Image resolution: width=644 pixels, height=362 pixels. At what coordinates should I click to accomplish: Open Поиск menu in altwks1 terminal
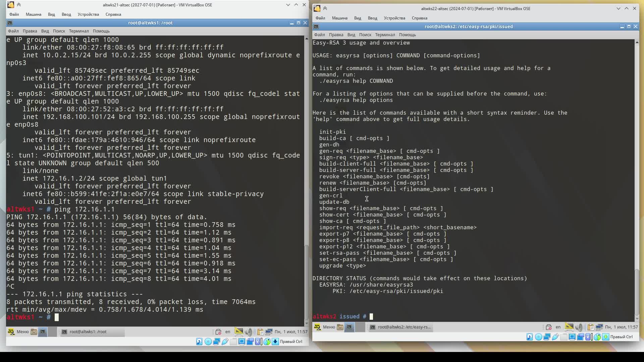[59, 31]
